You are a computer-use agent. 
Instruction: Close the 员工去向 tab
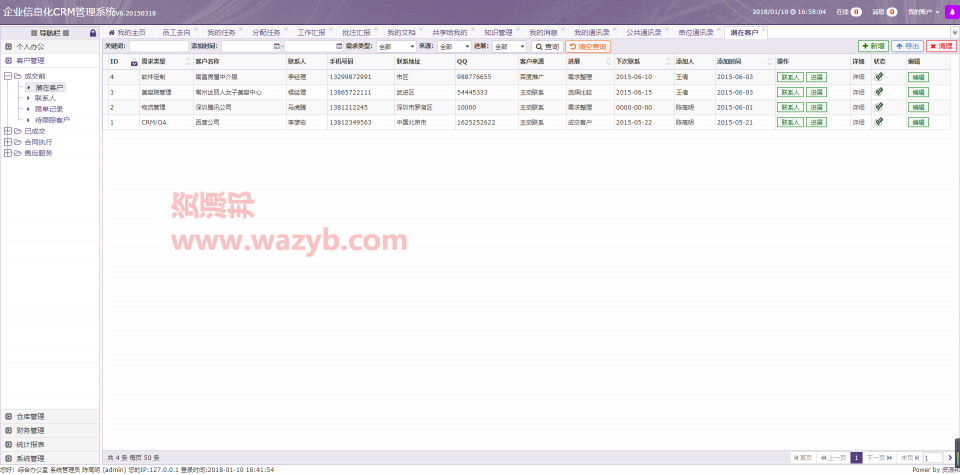195,29
